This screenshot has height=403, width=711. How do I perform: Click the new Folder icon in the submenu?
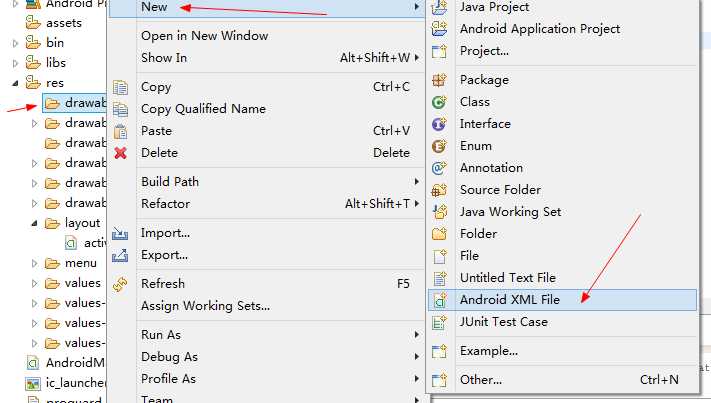pos(439,234)
